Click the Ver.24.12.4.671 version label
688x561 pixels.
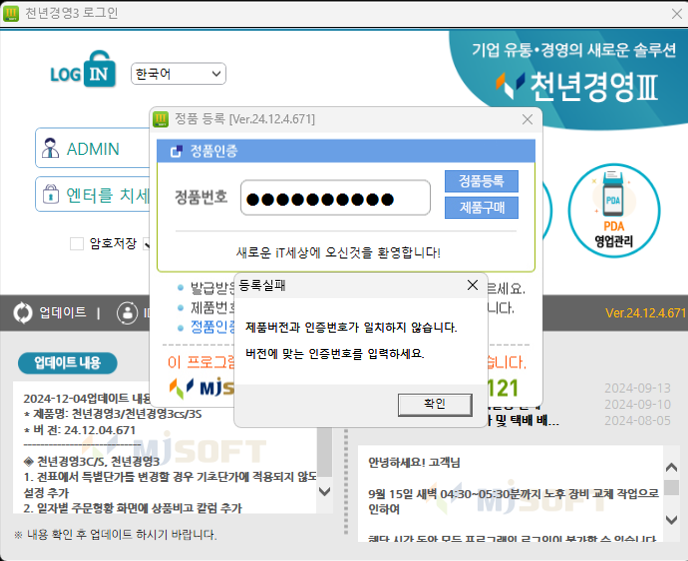pos(645,313)
